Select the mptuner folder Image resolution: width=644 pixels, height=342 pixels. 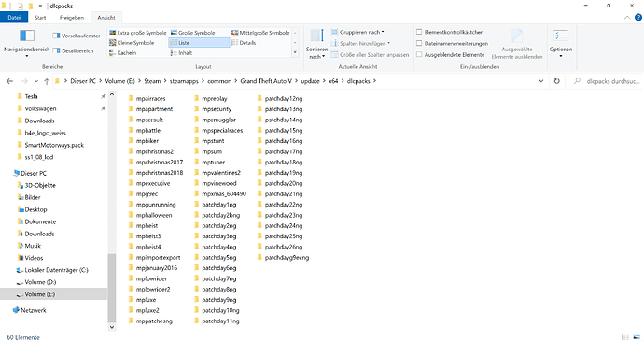(x=209, y=162)
